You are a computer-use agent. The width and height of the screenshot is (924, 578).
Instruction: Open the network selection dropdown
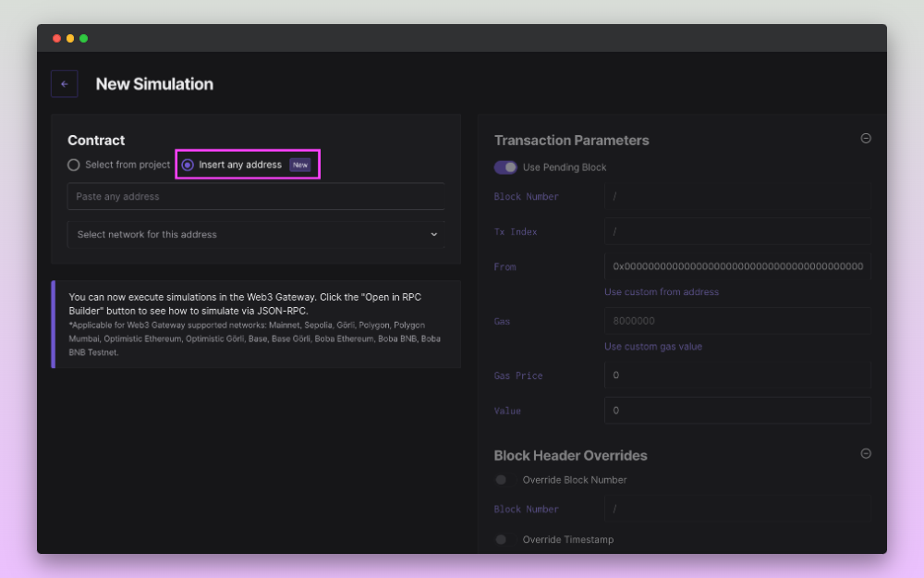tap(256, 234)
